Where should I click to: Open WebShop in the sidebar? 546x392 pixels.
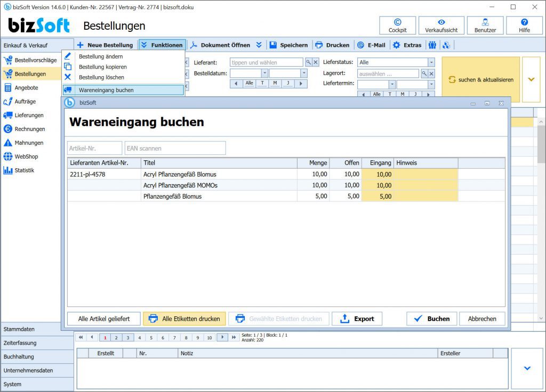pos(21,157)
